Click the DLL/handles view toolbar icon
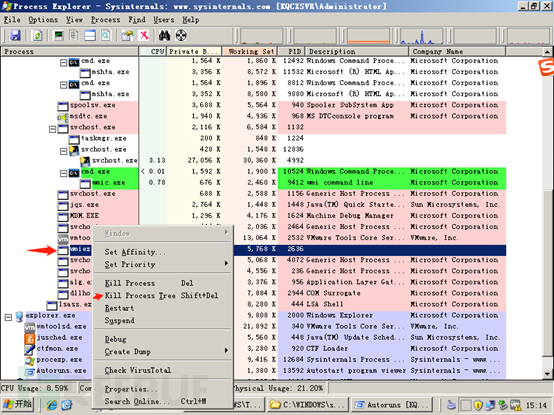This screenshot has width=554, height=415. (x=105, y=36)
